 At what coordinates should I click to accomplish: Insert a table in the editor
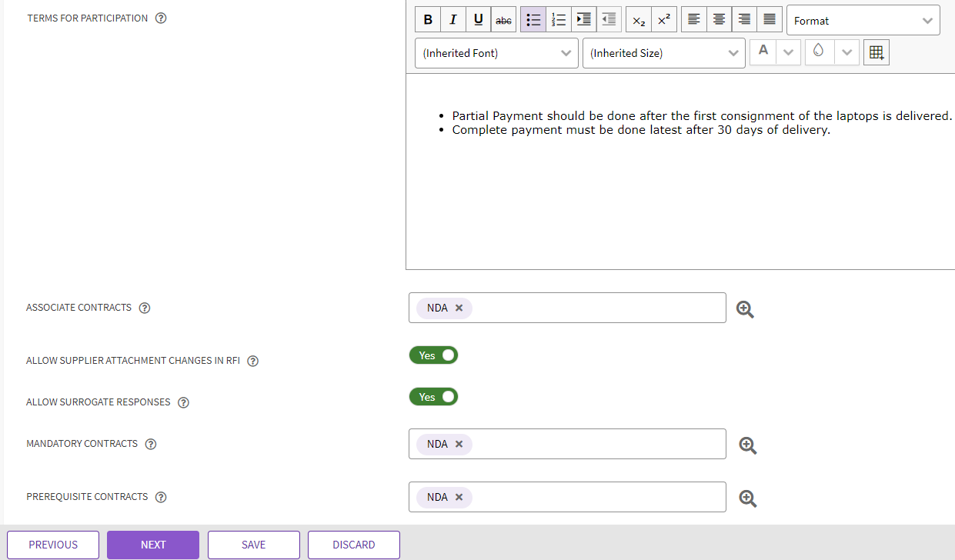[876, 52]
